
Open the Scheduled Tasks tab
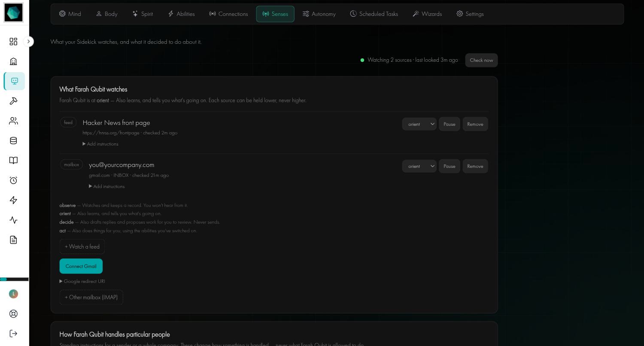coord(374,14)
